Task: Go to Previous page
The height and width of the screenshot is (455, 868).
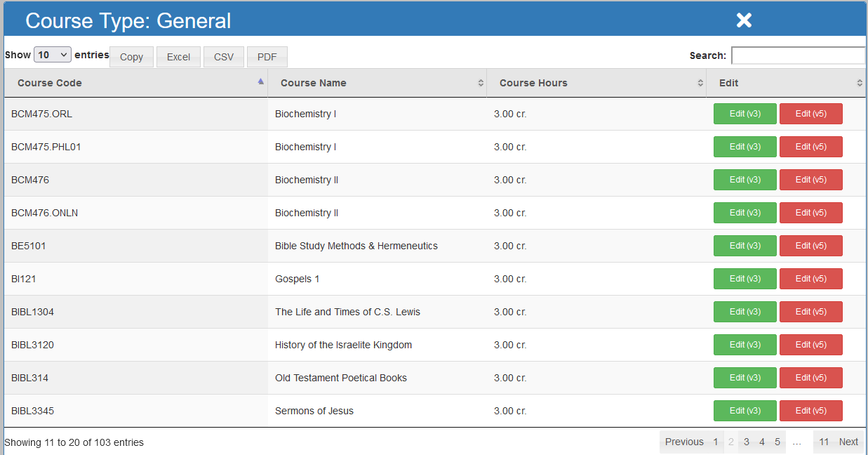Action: [x=684, y=442]
